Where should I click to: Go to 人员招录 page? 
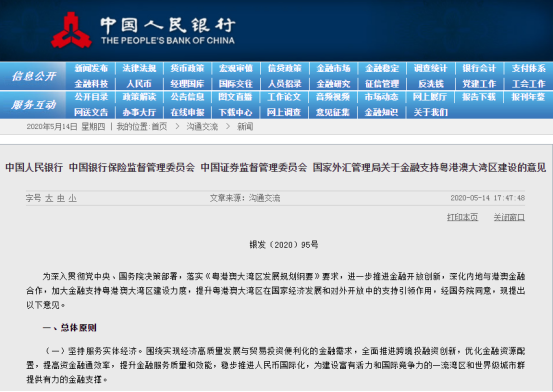(284, 84)
